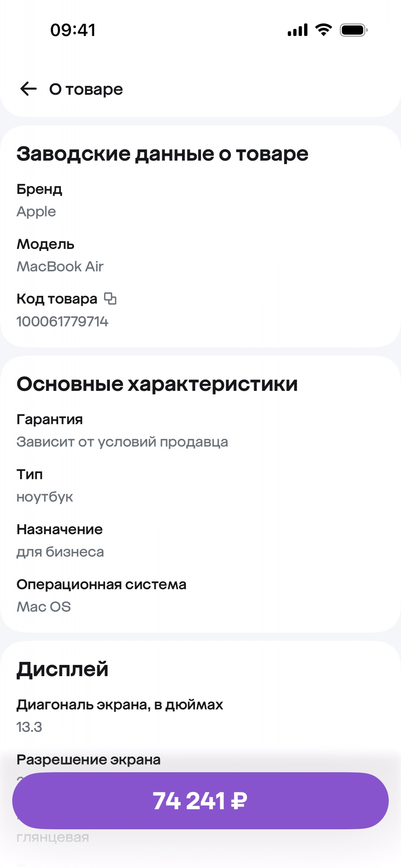
Task: Tap the back arrow icon
Action: [x=29, y=89]
